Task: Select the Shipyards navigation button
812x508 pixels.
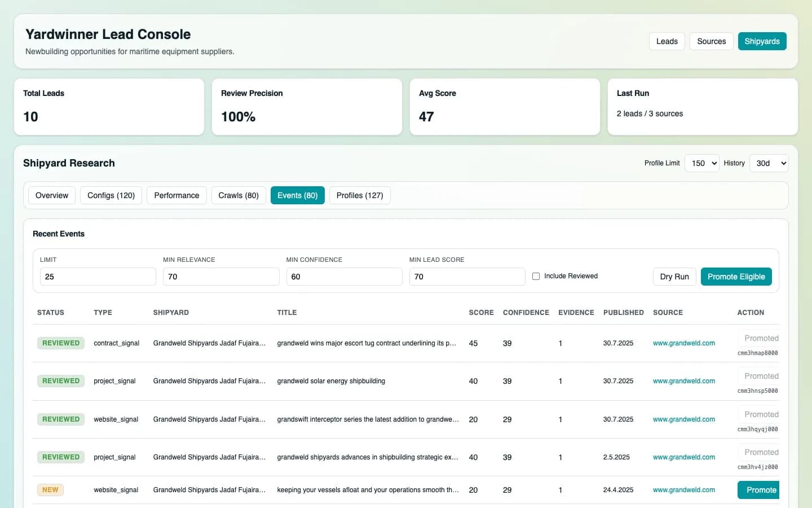Action: click(762, 41)
